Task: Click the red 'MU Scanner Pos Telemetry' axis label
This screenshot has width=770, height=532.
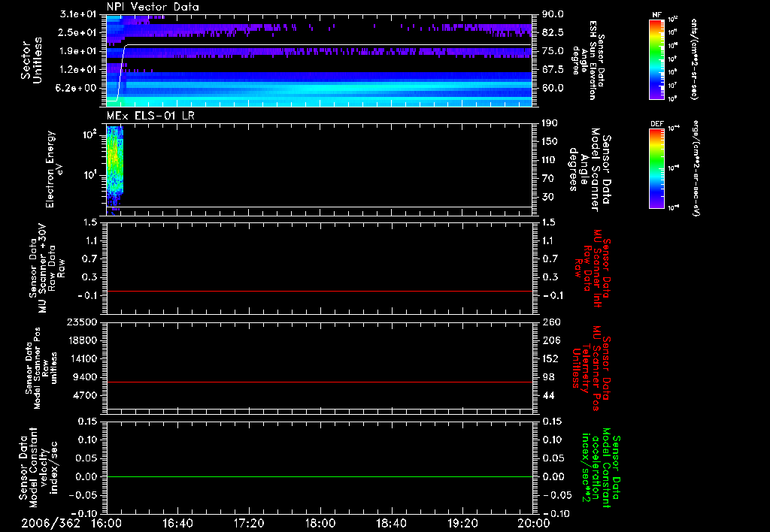Action: pyautogui.click(x=592, y=368)
